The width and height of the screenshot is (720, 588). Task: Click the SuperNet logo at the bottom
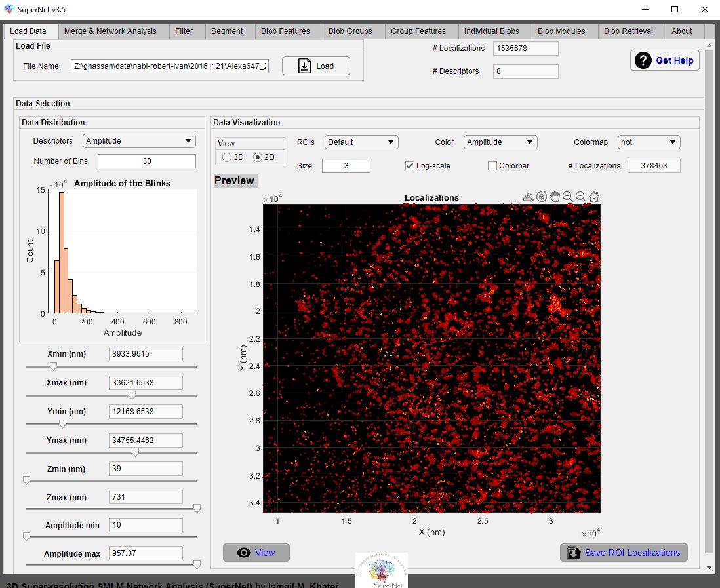(x=382, y=570)
